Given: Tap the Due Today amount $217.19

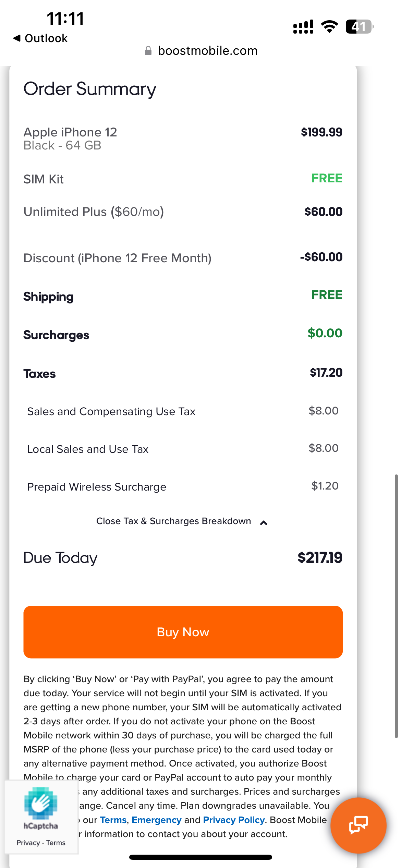Looking at the screenshot, I should (320, 558).
